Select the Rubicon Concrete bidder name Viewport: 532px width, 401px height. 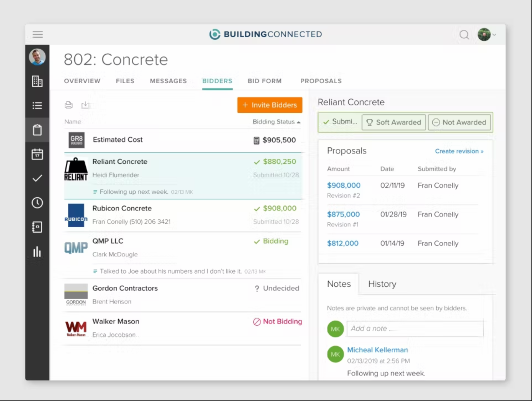(122, 208)
